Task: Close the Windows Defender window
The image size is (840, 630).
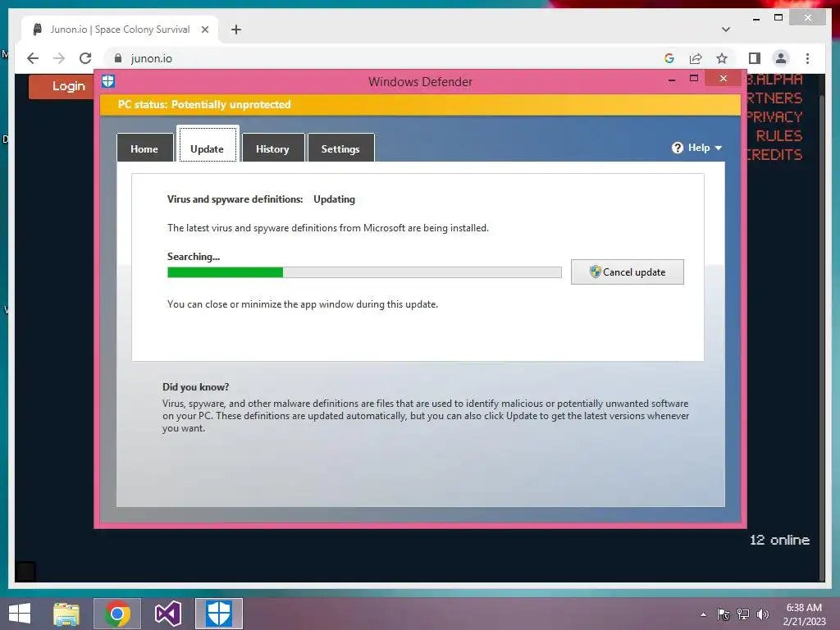Action: tap(724, 79)
